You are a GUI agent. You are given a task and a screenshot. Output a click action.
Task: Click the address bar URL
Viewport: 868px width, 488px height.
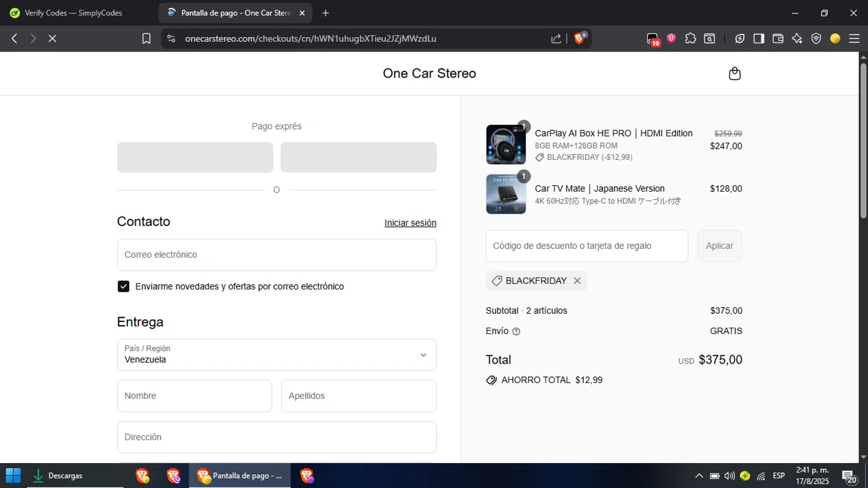pos(311,38)
